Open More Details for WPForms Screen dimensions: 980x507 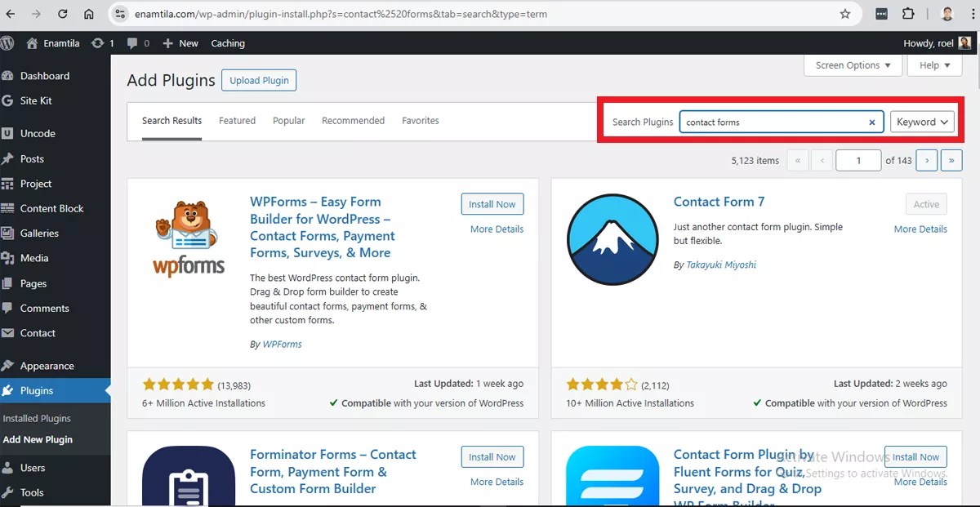point(497,229)
